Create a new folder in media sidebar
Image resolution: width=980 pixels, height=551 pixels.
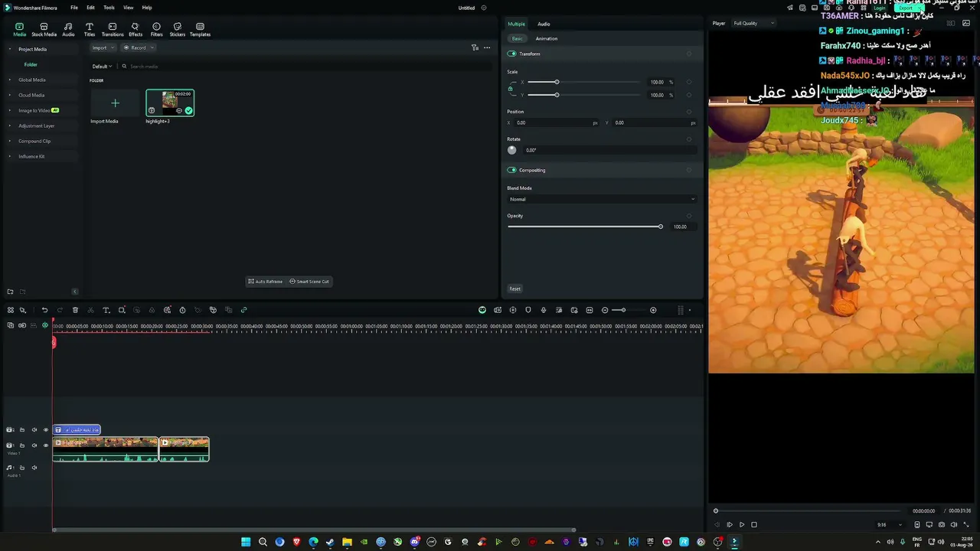click(x=10, y=292)
